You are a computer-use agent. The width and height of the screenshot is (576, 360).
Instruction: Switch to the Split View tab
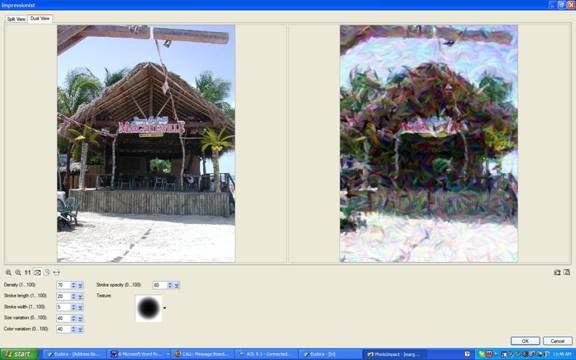17,19
